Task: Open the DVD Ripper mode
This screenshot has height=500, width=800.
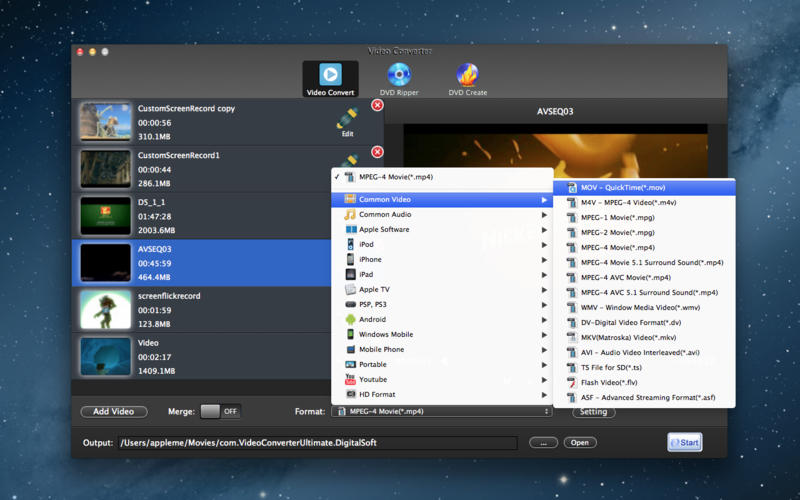Action: (x=399, y=79)
